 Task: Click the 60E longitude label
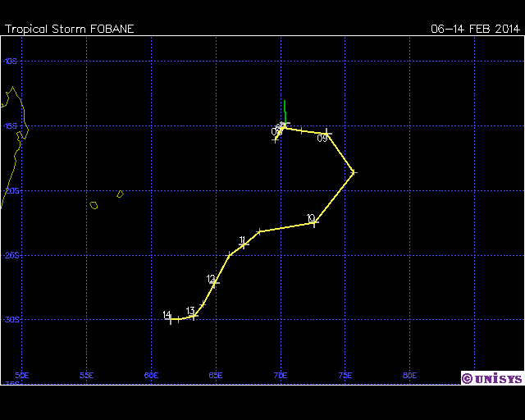(151, 375)
